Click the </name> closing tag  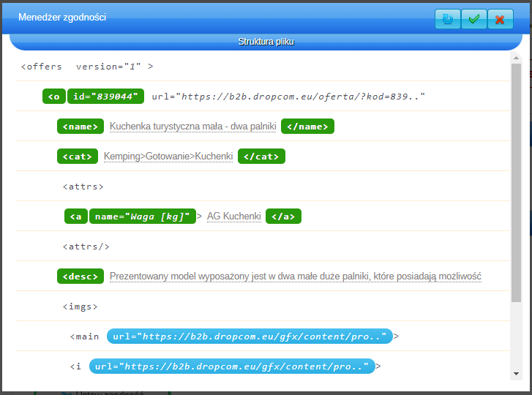pyautogui.click(x=307, y=127)
